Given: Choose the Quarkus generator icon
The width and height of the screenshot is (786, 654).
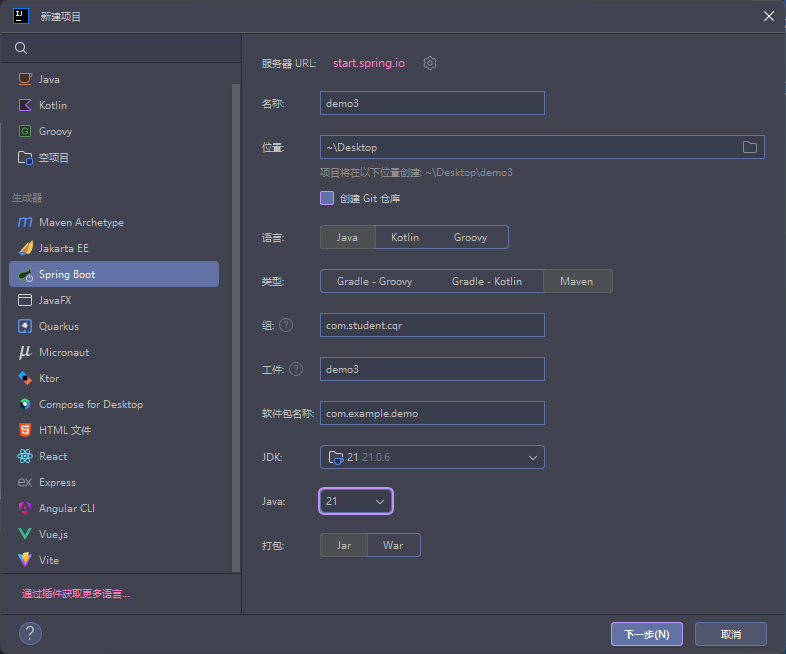Looking at the screenshot, I should [x=25, y=326].
